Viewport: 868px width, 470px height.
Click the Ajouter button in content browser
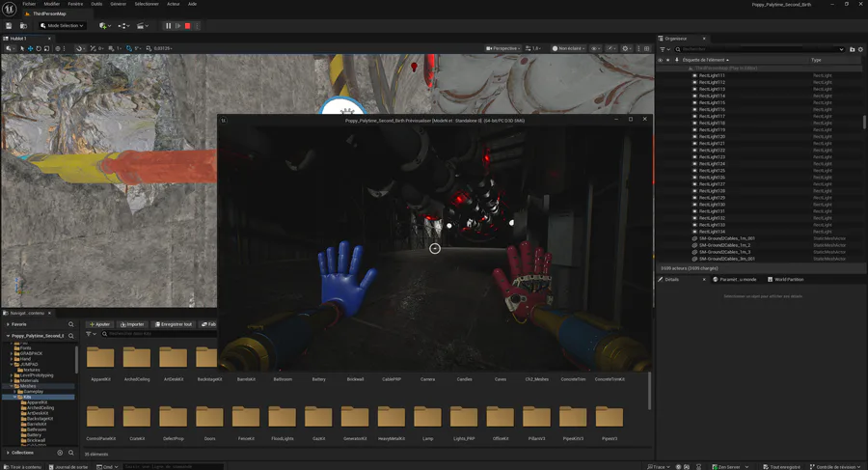[x=99, y=324]
